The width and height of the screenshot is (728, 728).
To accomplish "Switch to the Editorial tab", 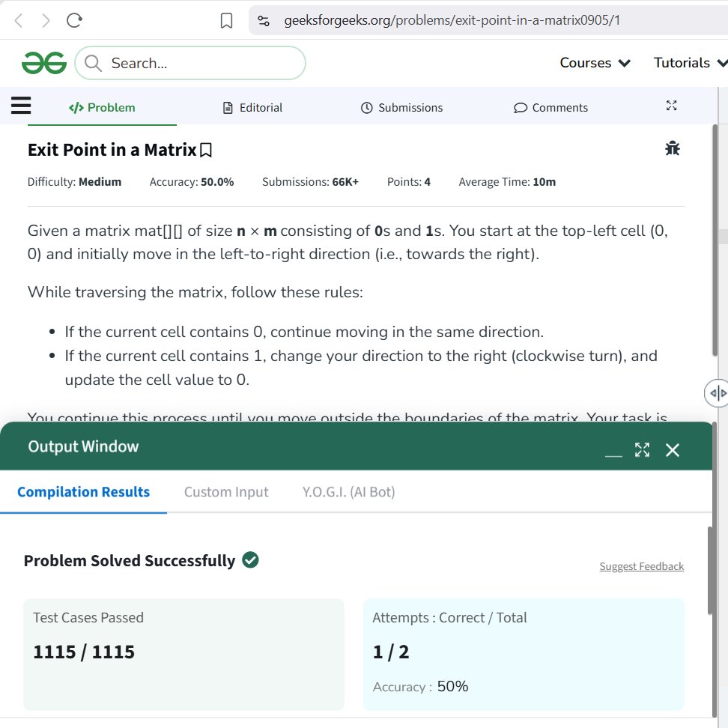I will pos(252,108).
